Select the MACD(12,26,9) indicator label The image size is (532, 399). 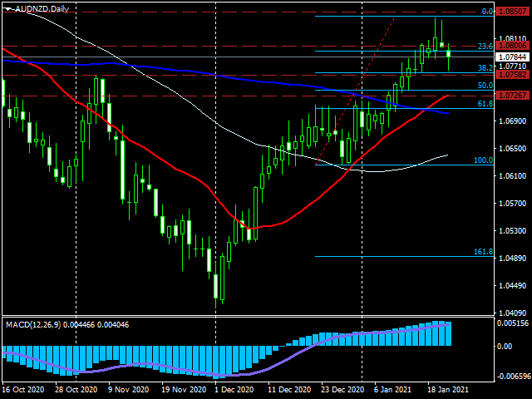pyautogui.click(x=33, y=325)
